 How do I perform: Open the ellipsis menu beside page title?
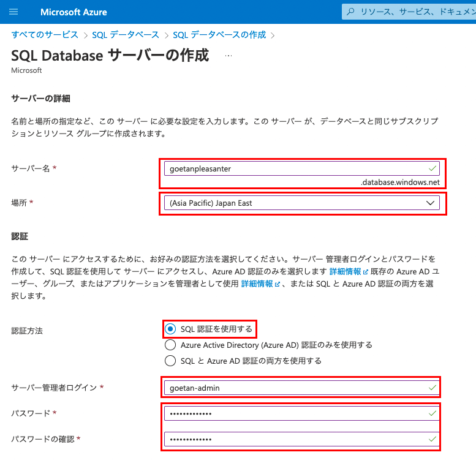click(229, 56)
